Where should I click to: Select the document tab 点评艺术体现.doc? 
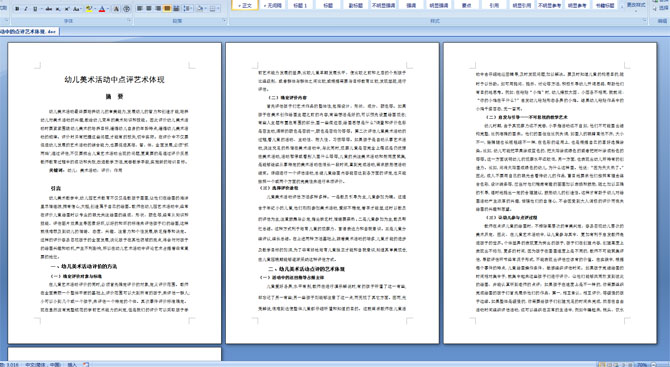[28, 32]
